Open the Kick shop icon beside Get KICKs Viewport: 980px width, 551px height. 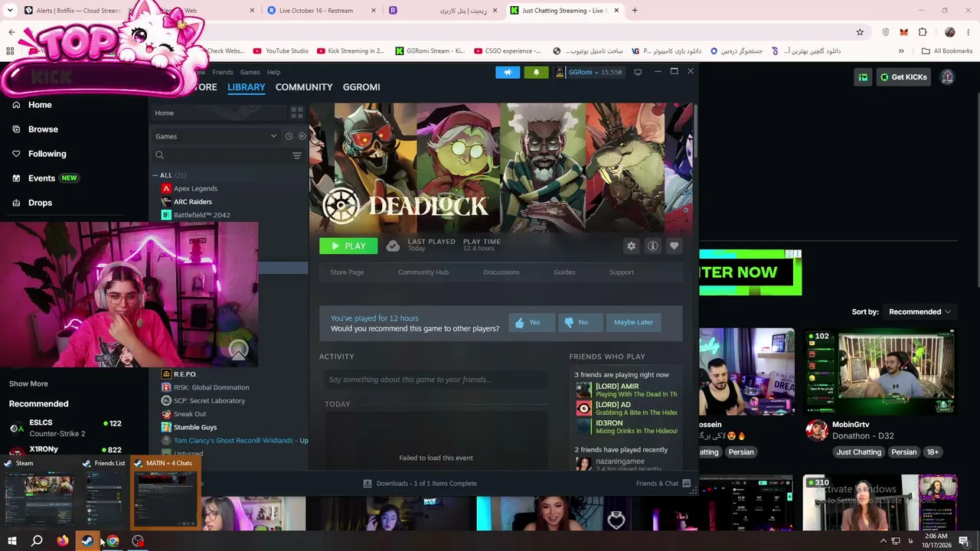(x=863, y=77)
